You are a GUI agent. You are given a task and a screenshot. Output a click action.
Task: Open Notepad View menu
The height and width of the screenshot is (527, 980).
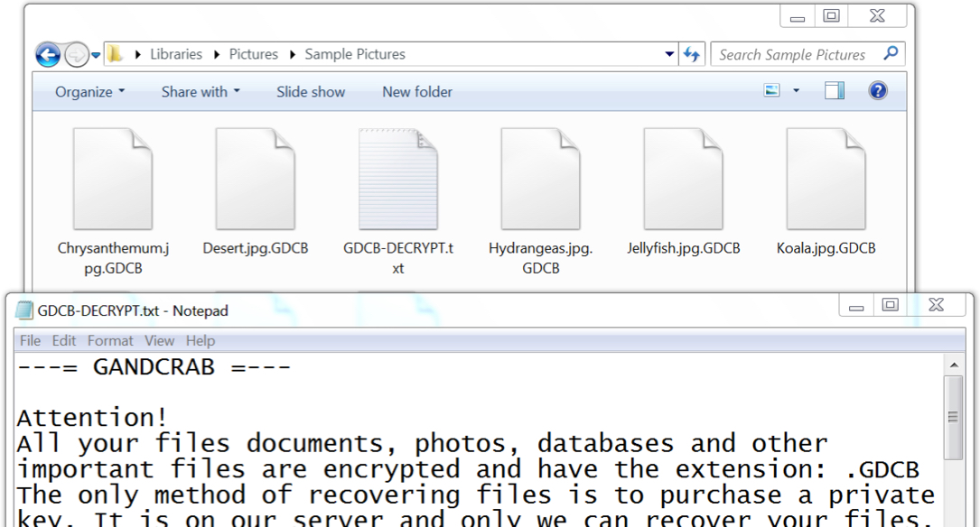159,341
